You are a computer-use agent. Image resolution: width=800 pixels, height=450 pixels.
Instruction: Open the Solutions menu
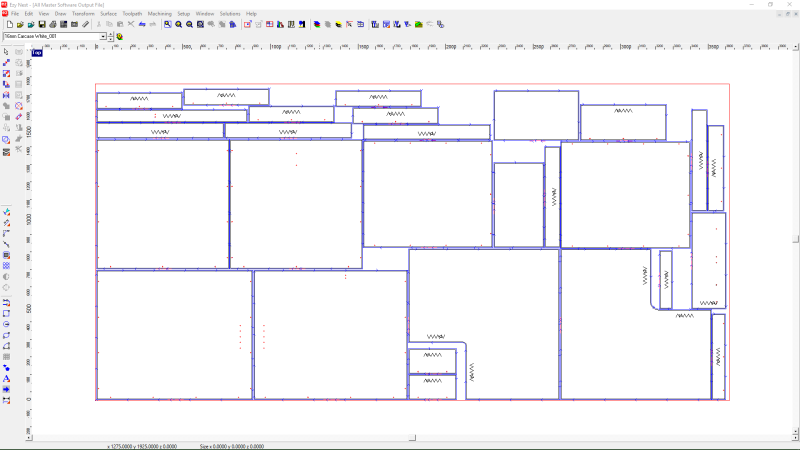pos(230,13)
